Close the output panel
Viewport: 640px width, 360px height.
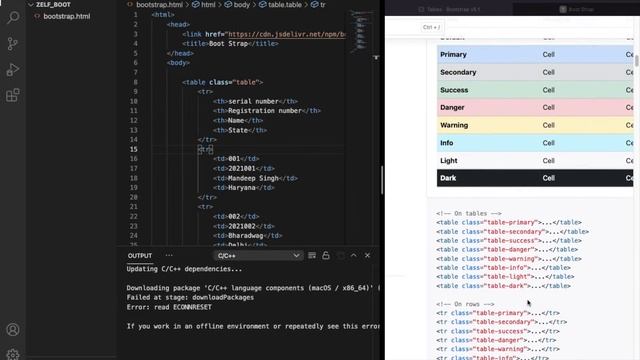point(367,256)
